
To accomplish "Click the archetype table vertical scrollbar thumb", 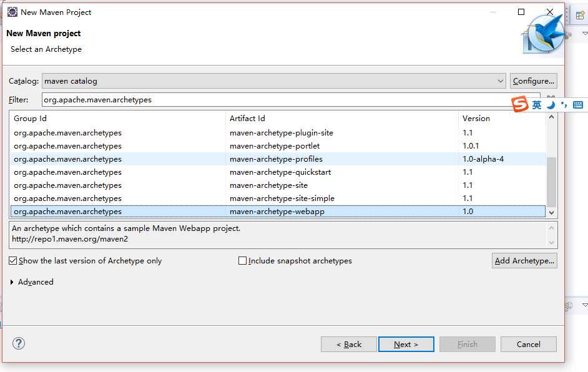I will click(551, 182).
